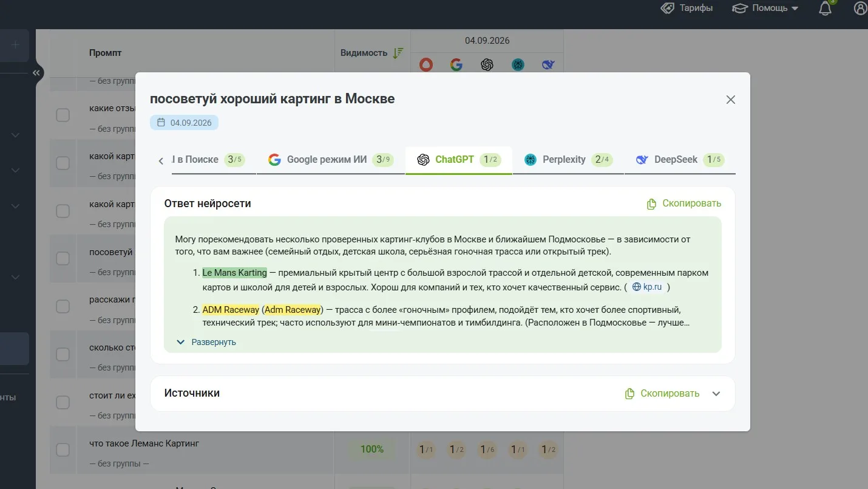868x489 pixels.
Task: Click the Google icon in table header
Action: click(x=456, y=64)
